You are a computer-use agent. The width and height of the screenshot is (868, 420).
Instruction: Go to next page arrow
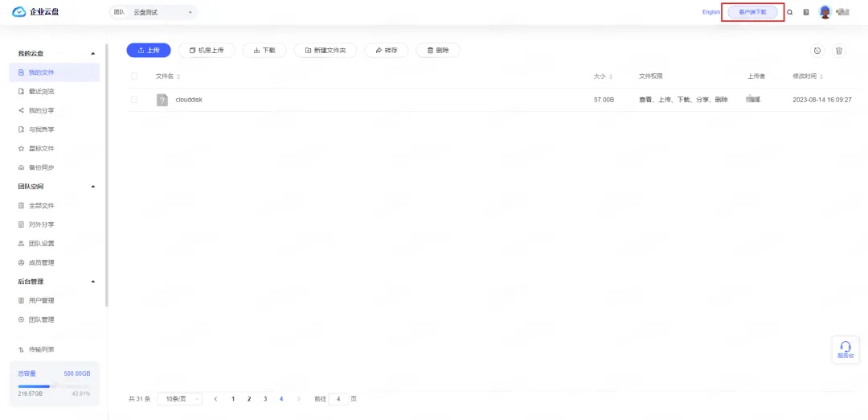(299, 398)
